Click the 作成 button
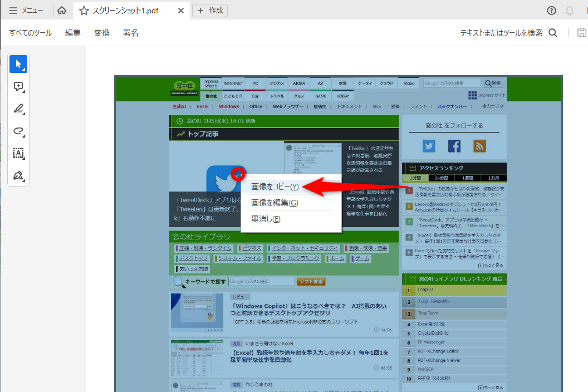Image resolution: width=588 pixels, height=392 pixels. [209, 10]
